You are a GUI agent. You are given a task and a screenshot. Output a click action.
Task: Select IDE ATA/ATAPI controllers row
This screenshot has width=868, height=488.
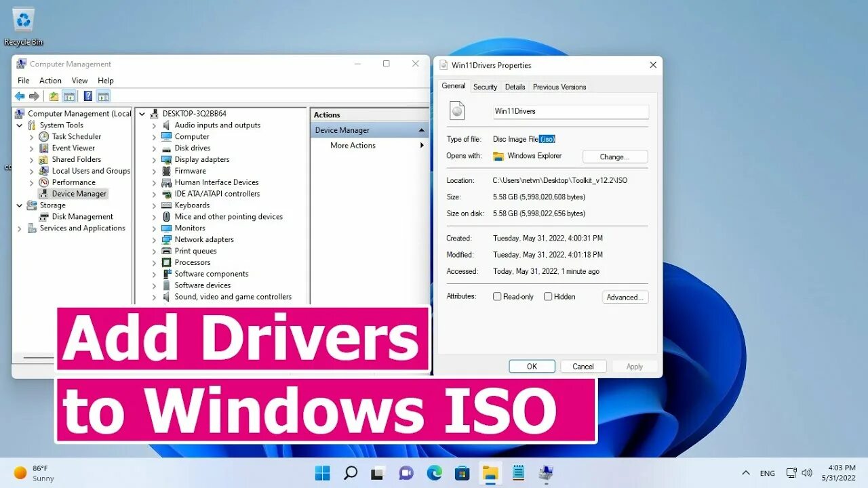pos(217,194)
